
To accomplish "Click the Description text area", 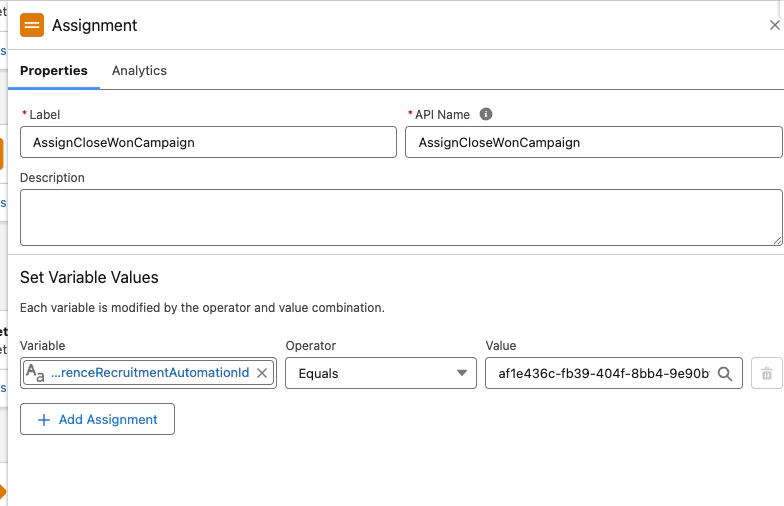I will point(401,218).
